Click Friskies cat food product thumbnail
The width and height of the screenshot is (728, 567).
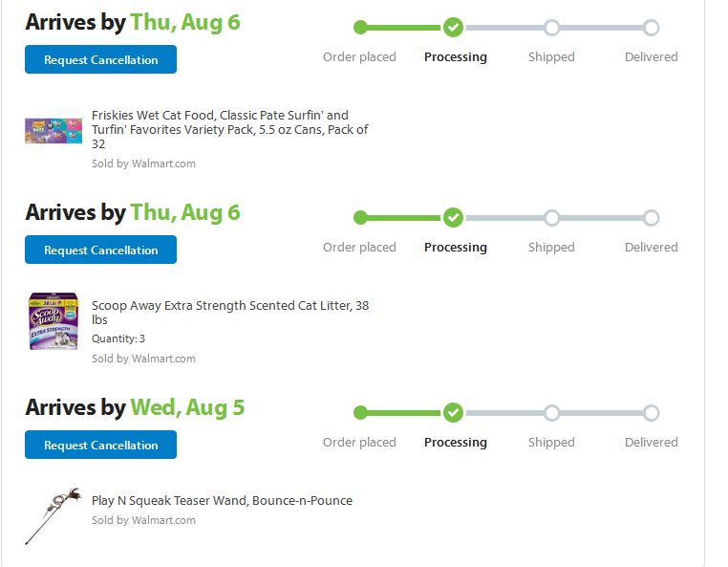point(54,130)
